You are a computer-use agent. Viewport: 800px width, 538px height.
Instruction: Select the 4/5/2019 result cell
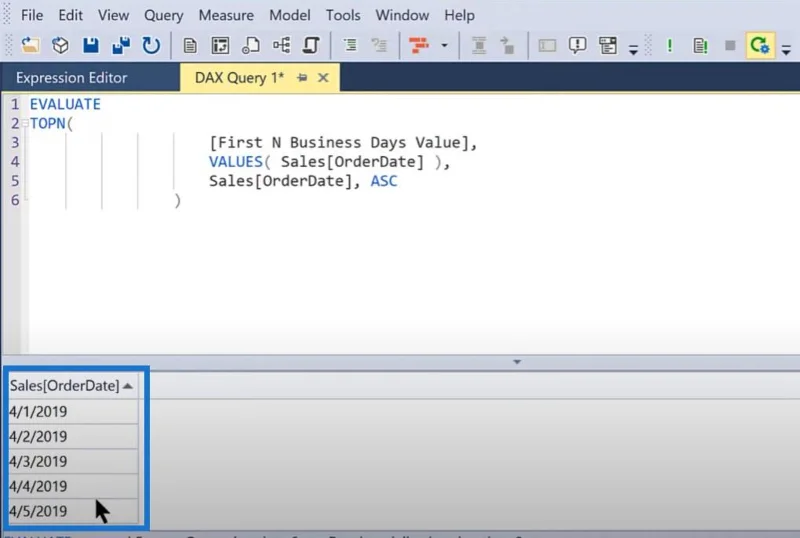pyautogui.click(x=73, y=511)
